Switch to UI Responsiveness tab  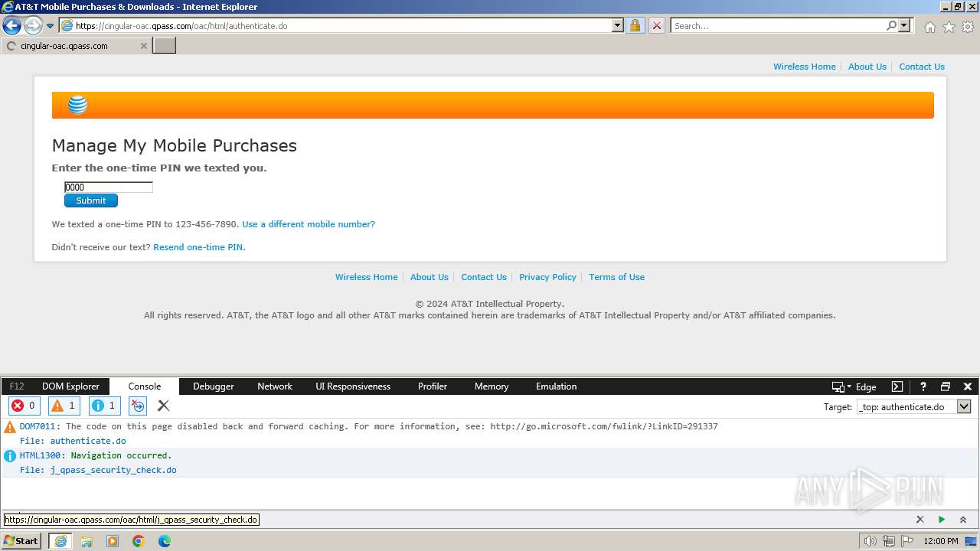tap(353, 386)
